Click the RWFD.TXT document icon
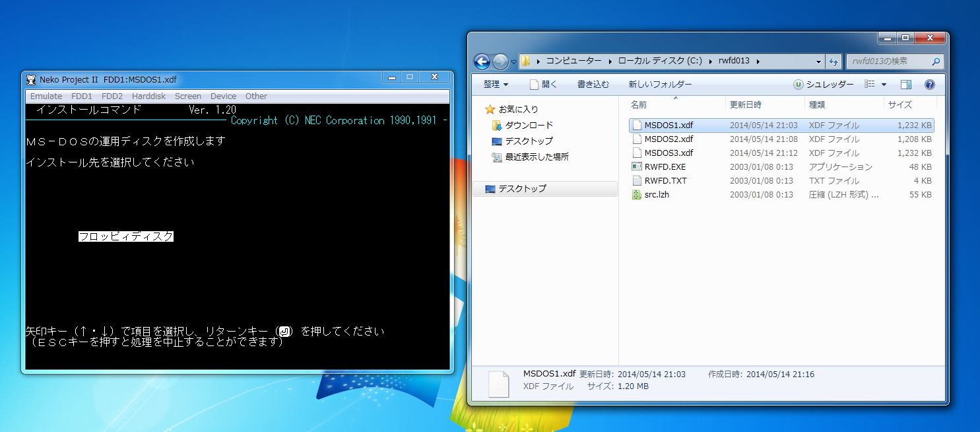Viewport: 980px width, 432px height. (637, 180)
